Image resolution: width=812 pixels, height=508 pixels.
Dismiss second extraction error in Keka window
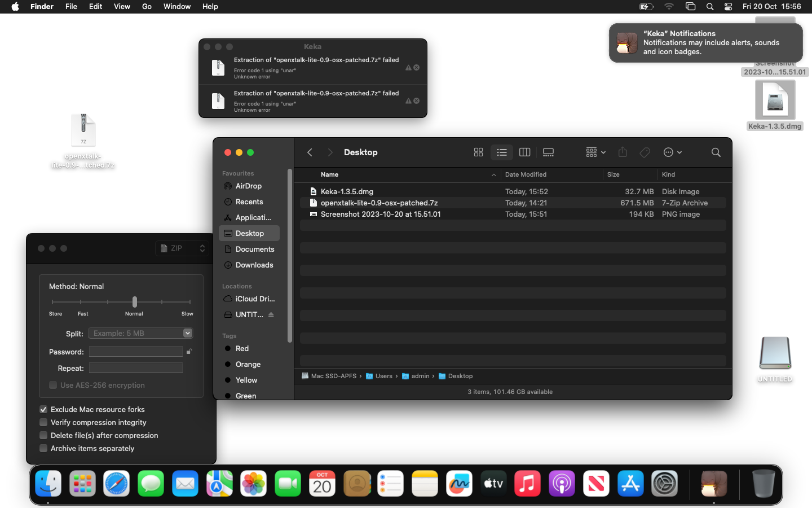417,101
